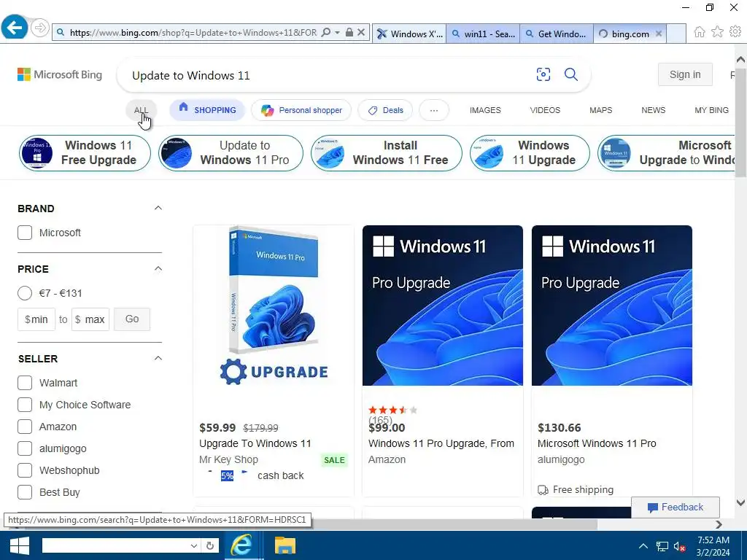Open Bing visual search camera icon
This screenshot has height=560, width=747.
[x=543, y=74]
